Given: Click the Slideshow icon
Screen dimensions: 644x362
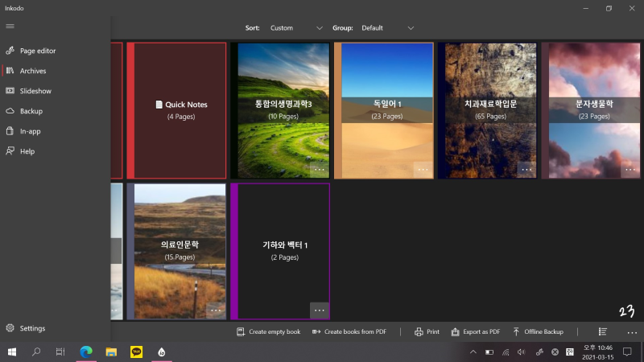Looking at the screenshot, I should click(10, 91).
